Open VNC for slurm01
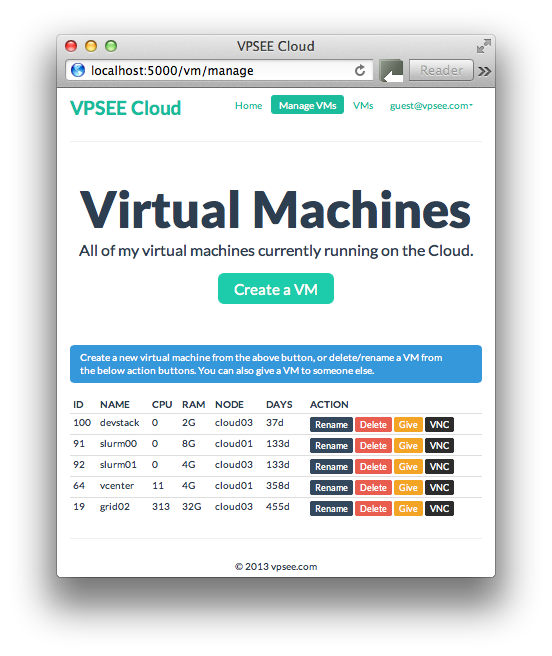The width and height of the screenshot is (552, 656). [439, 466]
